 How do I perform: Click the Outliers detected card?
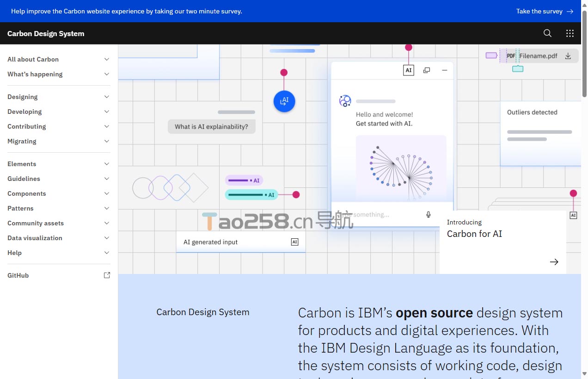[540, 134]
